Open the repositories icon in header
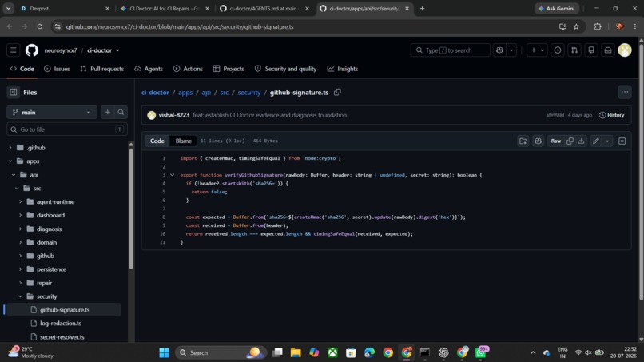Image resolution: width=644 pixels, height=362 pixels. point(591,50)
